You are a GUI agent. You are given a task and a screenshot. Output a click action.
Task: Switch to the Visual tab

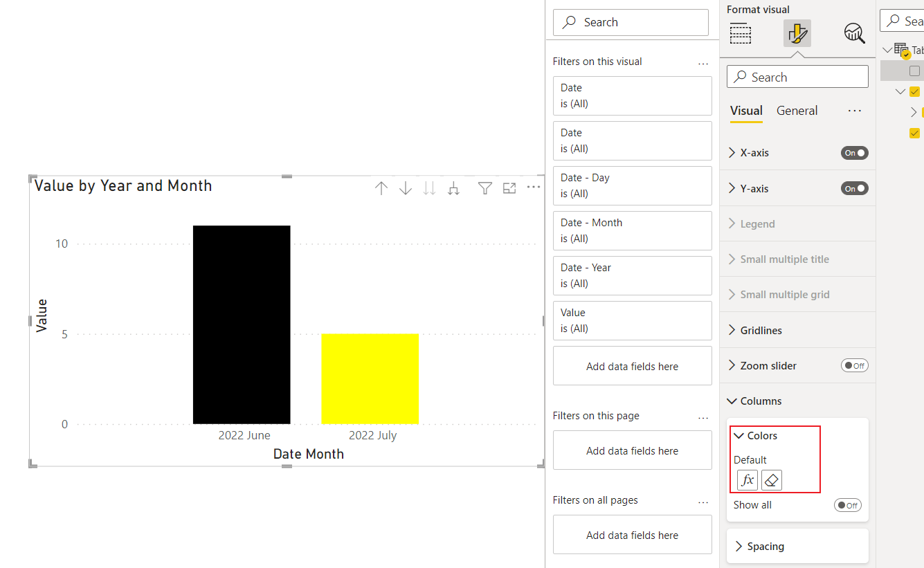(x=746, y=111)
